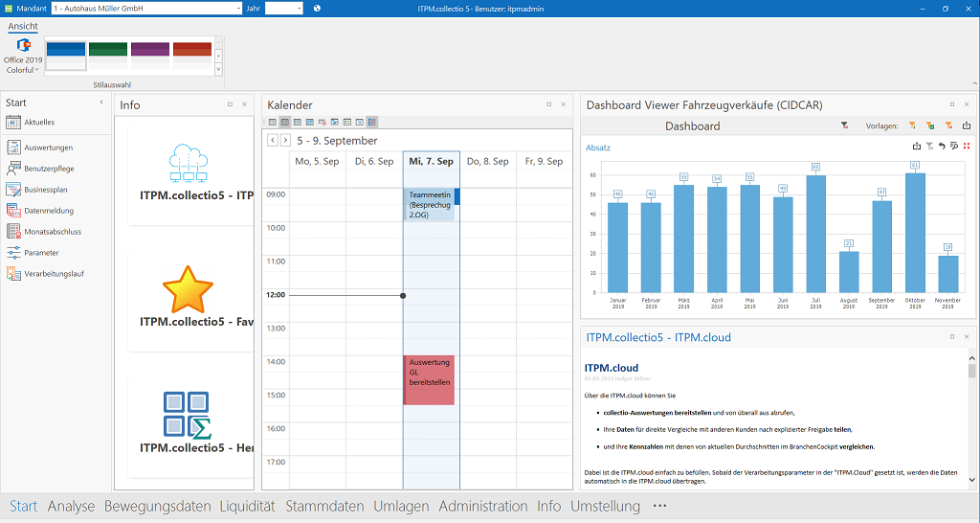Switch to Umstellung in the bottom navigation
The width and height of the screenshot is (980, 523).
pyautogui.click(x=606, y=506)
